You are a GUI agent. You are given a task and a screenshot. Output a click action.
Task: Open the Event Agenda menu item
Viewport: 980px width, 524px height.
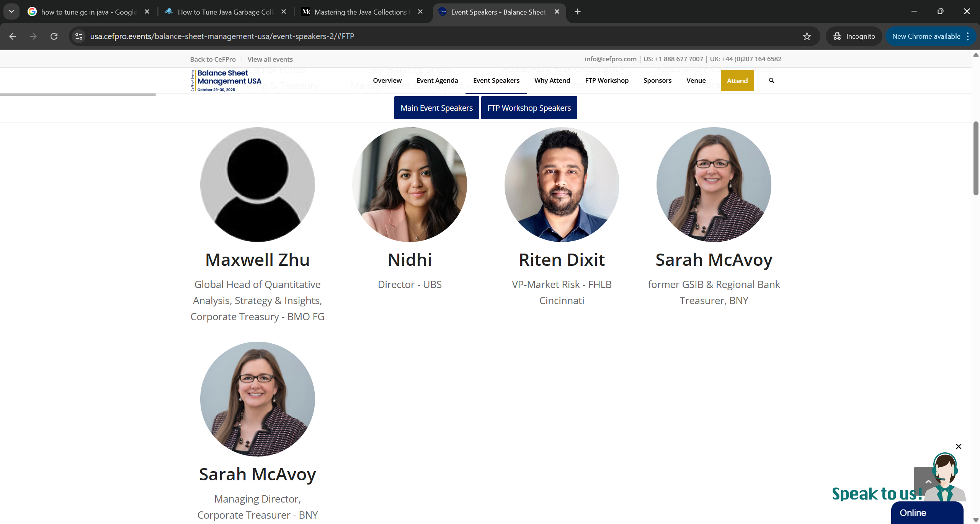pos(437,80)
